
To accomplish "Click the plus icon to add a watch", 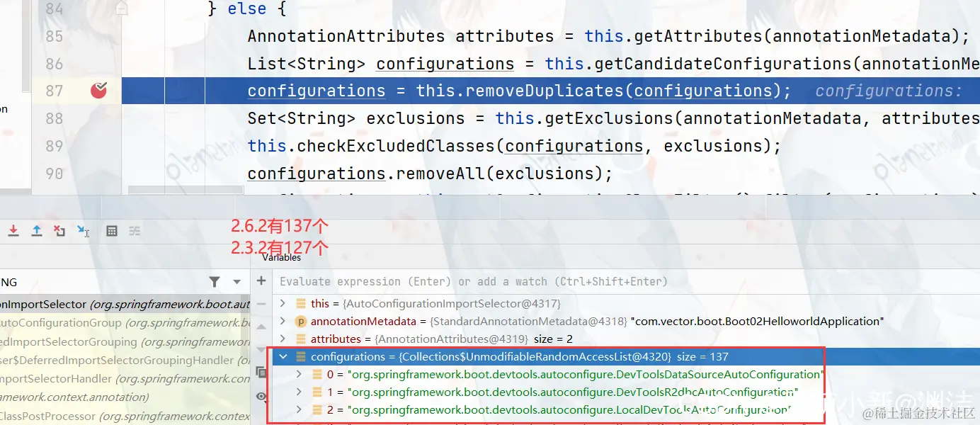I will [x=261, y=281].
